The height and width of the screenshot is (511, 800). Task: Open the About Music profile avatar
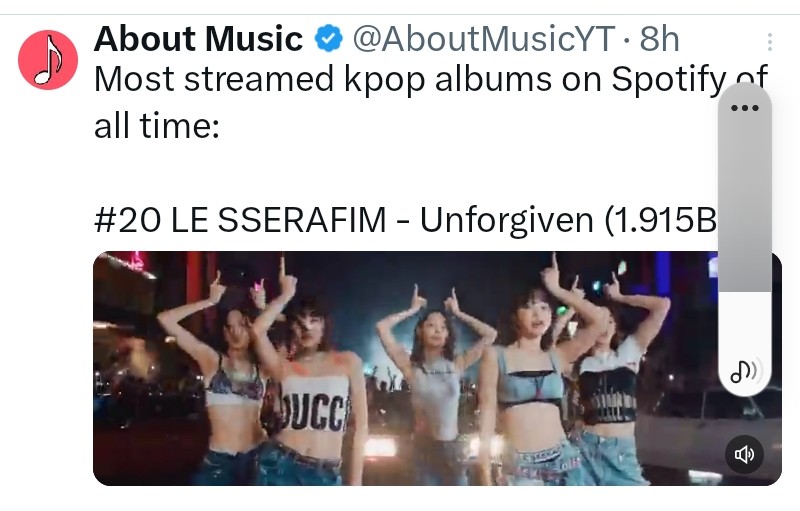48,60
